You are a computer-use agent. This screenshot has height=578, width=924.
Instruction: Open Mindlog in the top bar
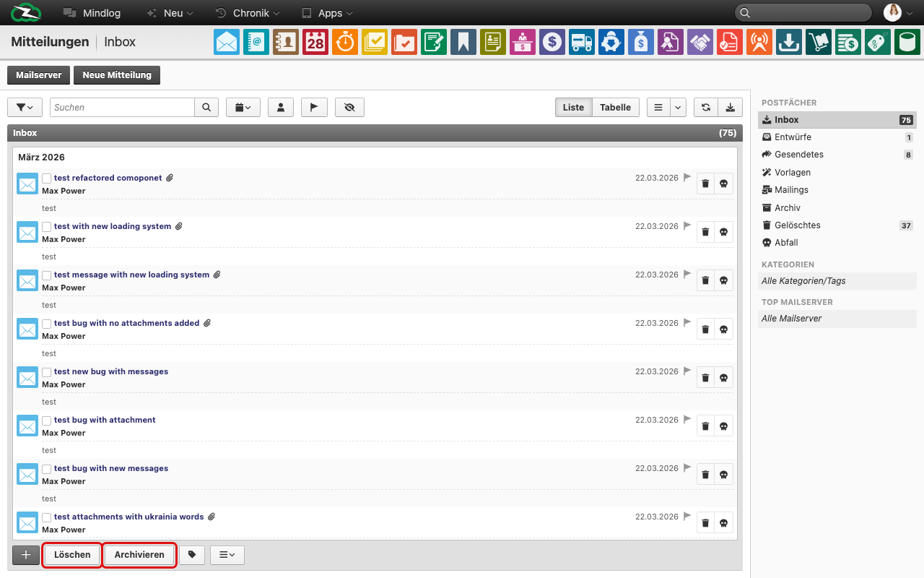point(92,13)
